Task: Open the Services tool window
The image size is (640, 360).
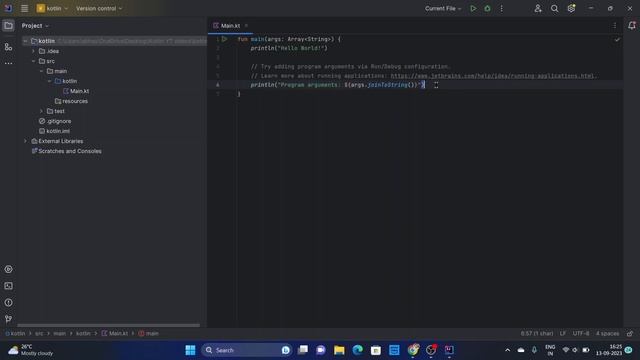Action: pos(8,269)
